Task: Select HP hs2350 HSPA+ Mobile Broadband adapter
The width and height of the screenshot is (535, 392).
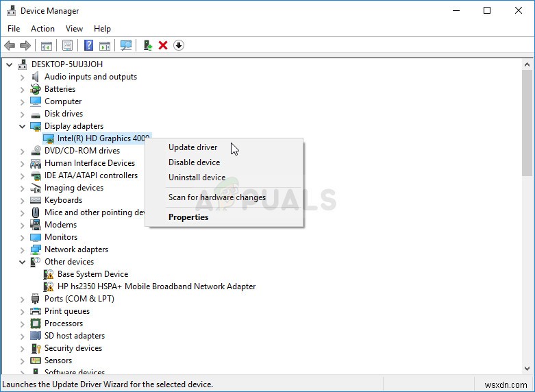Action: [x=156, y=286]
